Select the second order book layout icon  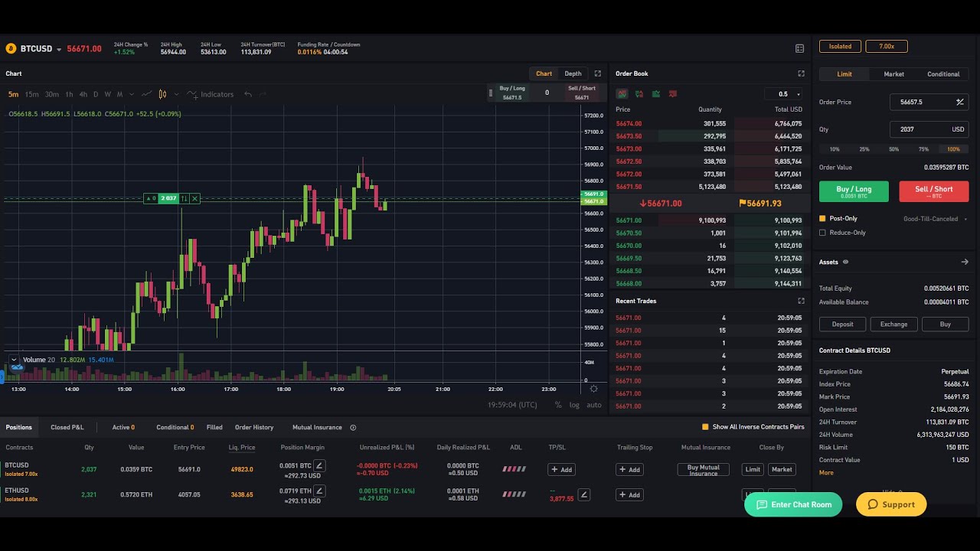pos(639,94)
